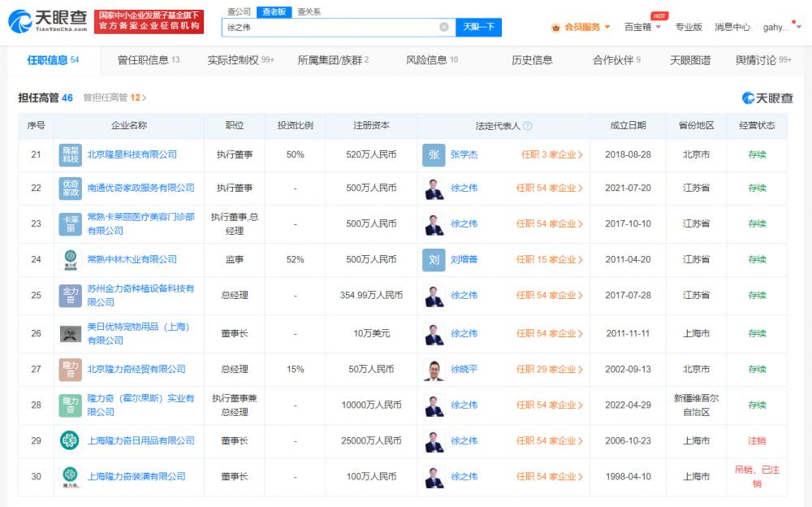
Task: Select 10万美元 capital cell
Action: click(x=371, y=333)
